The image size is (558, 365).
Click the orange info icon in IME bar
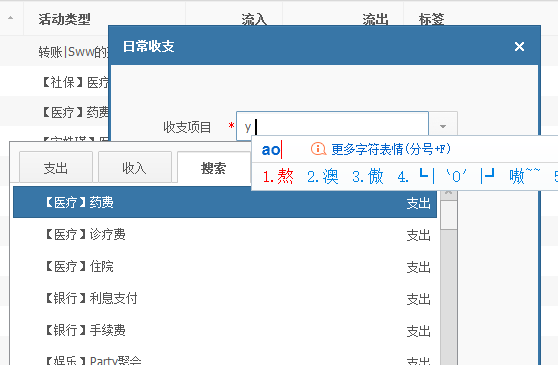(x=319, y=149)
